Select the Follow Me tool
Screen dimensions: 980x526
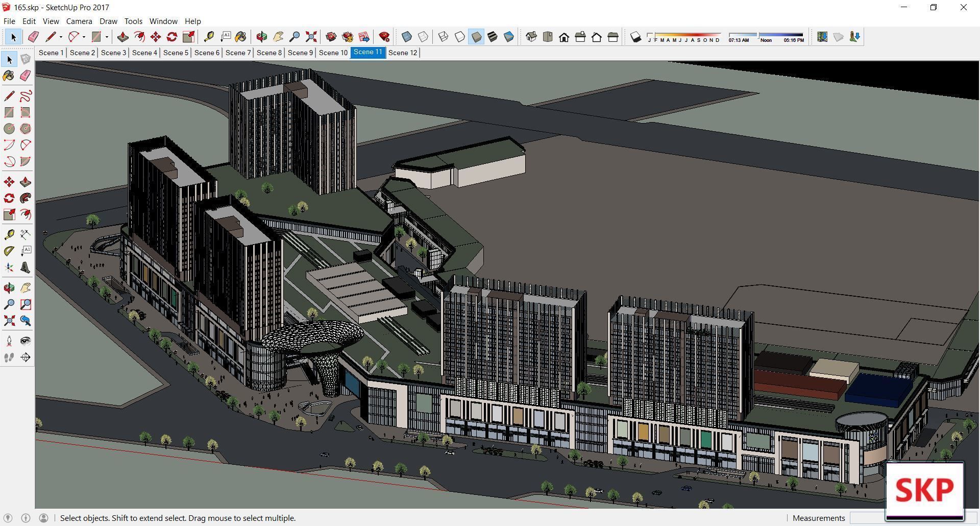26,198
